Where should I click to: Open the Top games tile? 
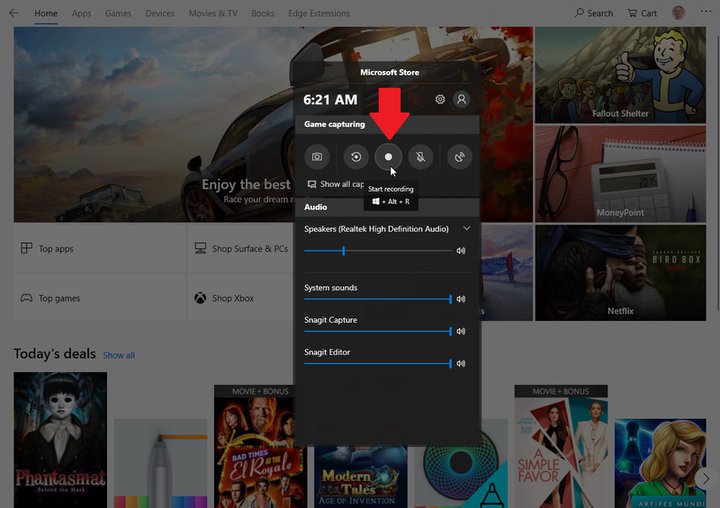point(100,298)
